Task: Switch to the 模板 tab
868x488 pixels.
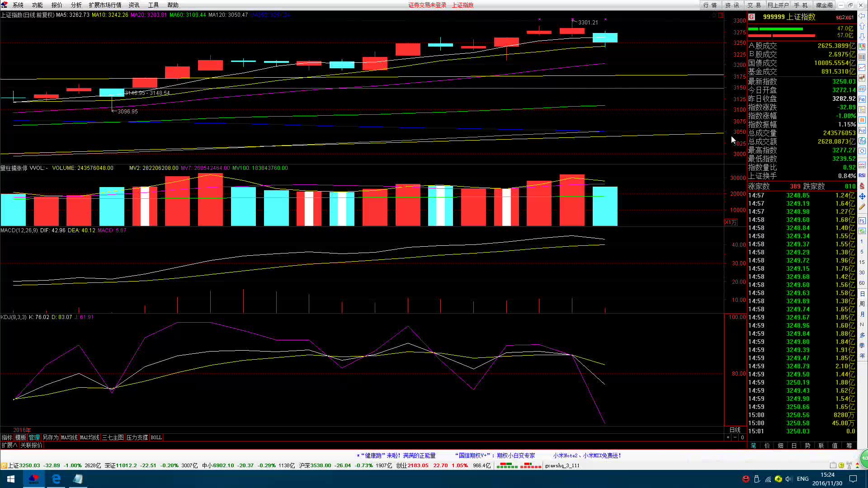Action: coord(20,437)
